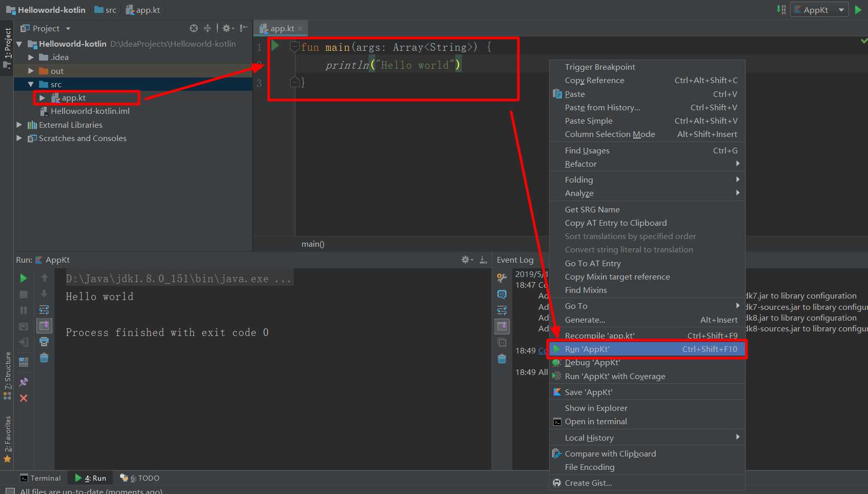
Task: Clear the Event Log with the trash icon
Action: pos(502,359)
